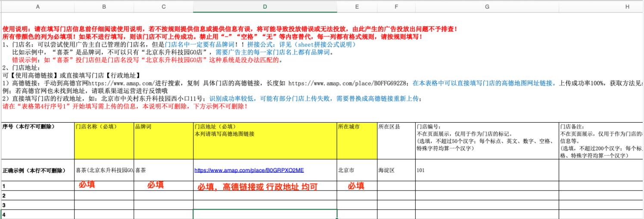Select column E header
This screenshot has height=219, width=644.
(357, 6)
